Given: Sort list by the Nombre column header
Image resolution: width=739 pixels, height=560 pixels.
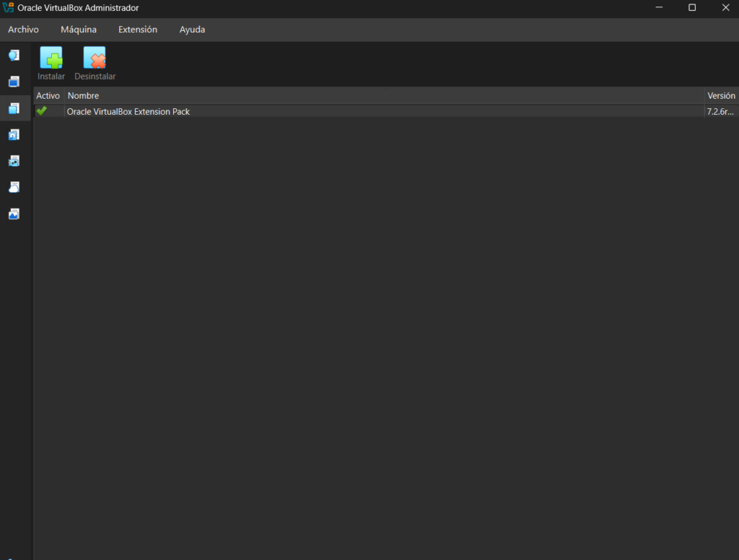Looking at the screenshot, I should coord(83,96).
